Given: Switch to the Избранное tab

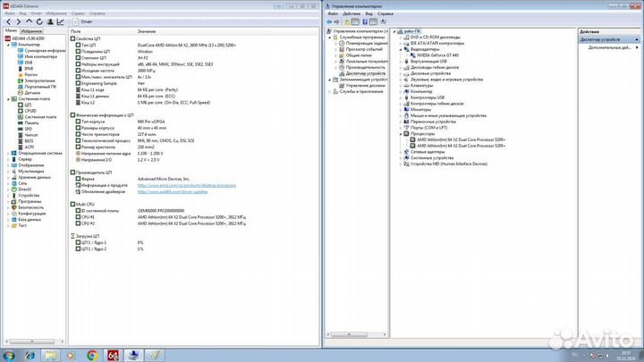Looking at the screenshot, I should click(x=33, y=30).
